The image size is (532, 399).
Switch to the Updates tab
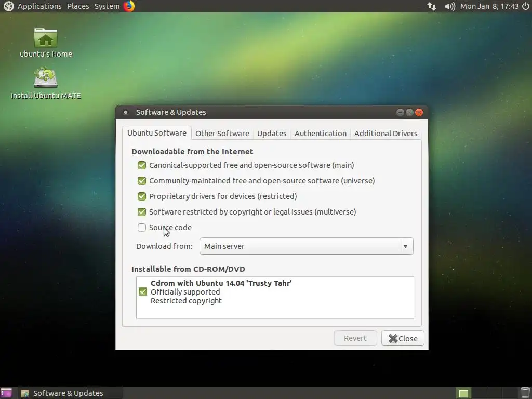(x=272, y=134)
